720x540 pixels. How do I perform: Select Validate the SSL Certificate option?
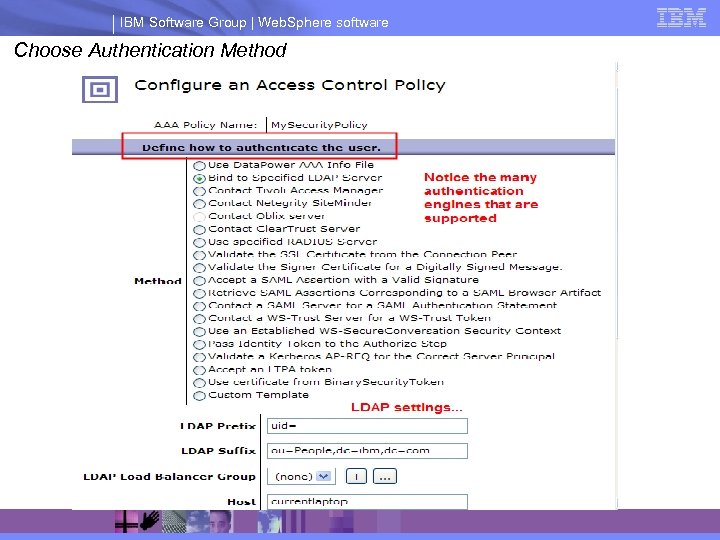199,255
